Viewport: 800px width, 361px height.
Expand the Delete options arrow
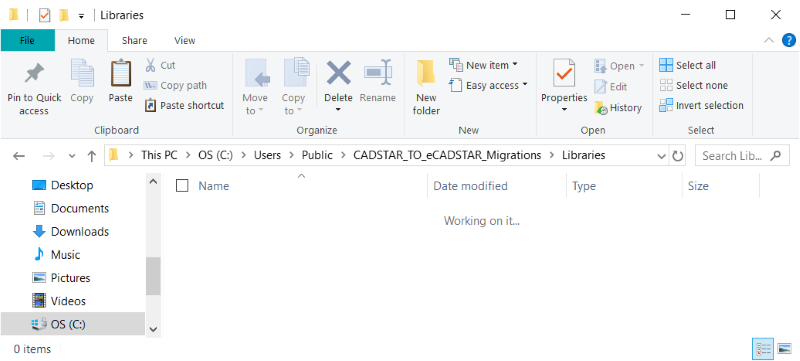(x=338, y=110)
